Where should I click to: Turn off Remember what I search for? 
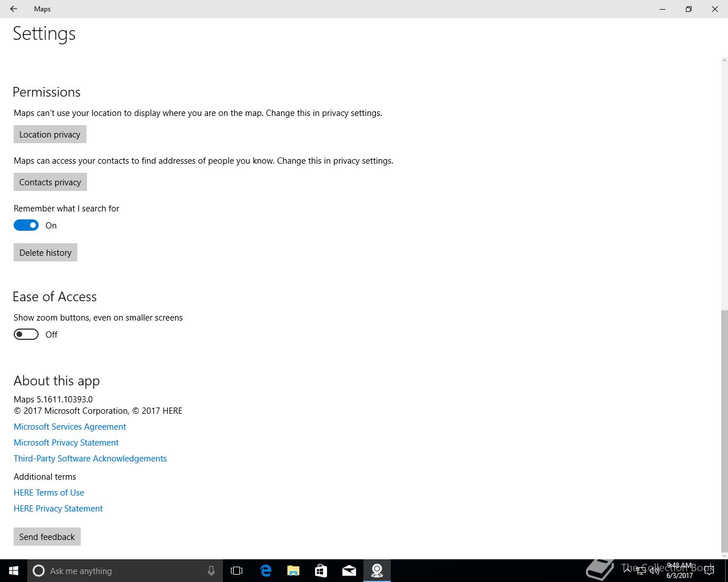click(26, 225)
